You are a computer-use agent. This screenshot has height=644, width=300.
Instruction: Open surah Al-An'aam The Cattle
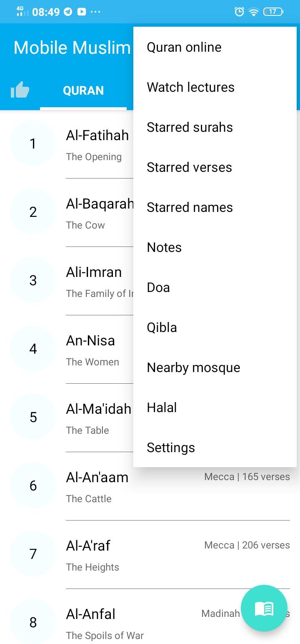[x=150, y=486]
